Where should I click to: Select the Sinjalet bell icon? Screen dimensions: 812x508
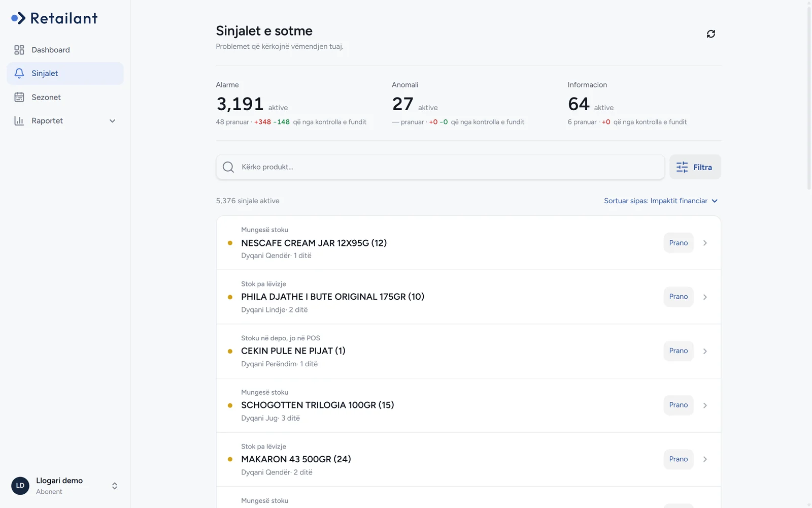tap(19, 73)
